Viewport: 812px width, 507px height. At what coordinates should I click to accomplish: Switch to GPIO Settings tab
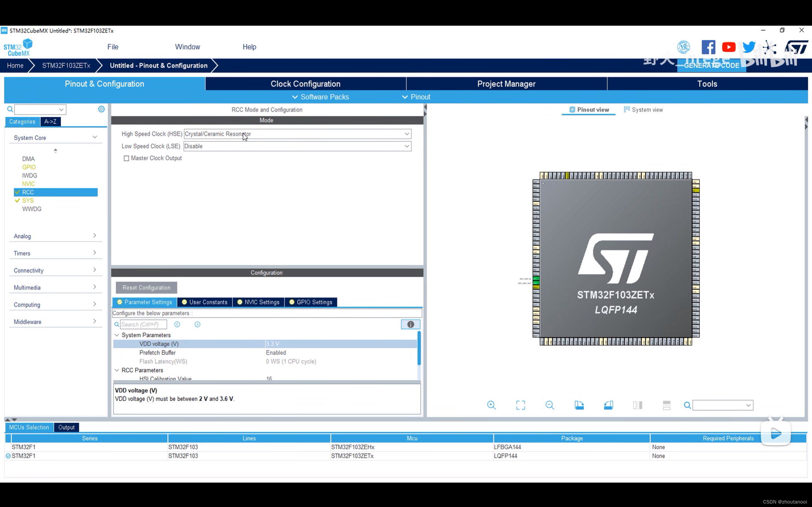[314, 302]
